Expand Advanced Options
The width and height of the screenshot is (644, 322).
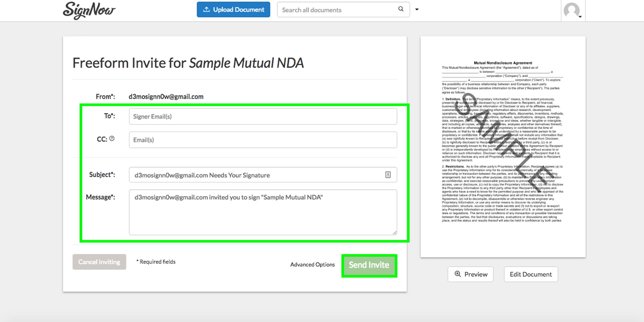pos(312,264)
